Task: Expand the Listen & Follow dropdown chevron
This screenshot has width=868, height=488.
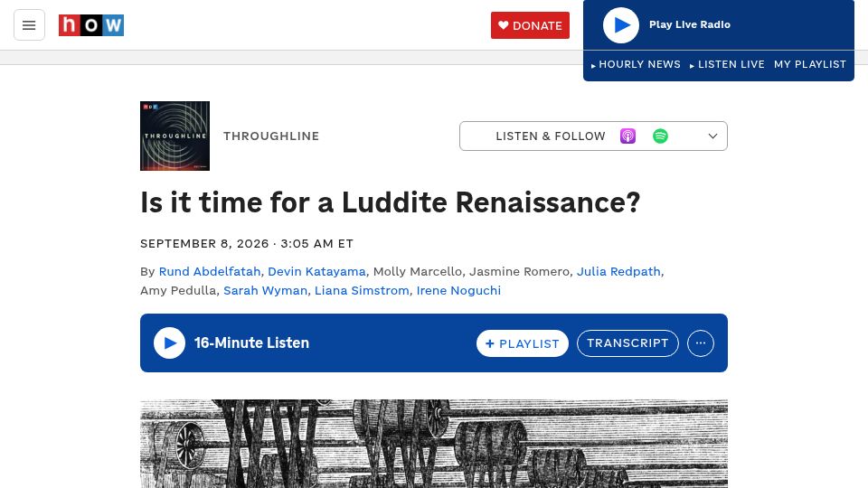Action: click(713, 136)
